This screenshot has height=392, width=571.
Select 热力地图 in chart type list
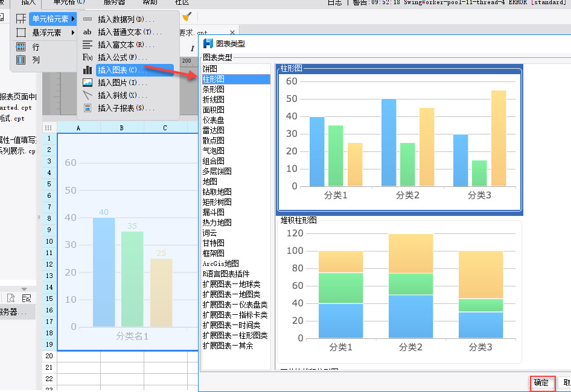[236, 223]
